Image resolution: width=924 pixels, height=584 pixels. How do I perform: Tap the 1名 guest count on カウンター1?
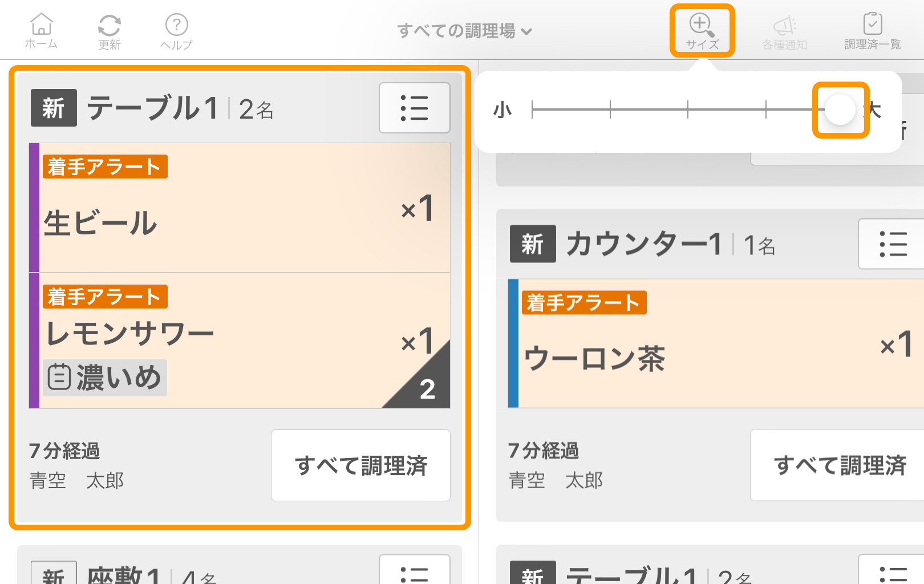760,246
